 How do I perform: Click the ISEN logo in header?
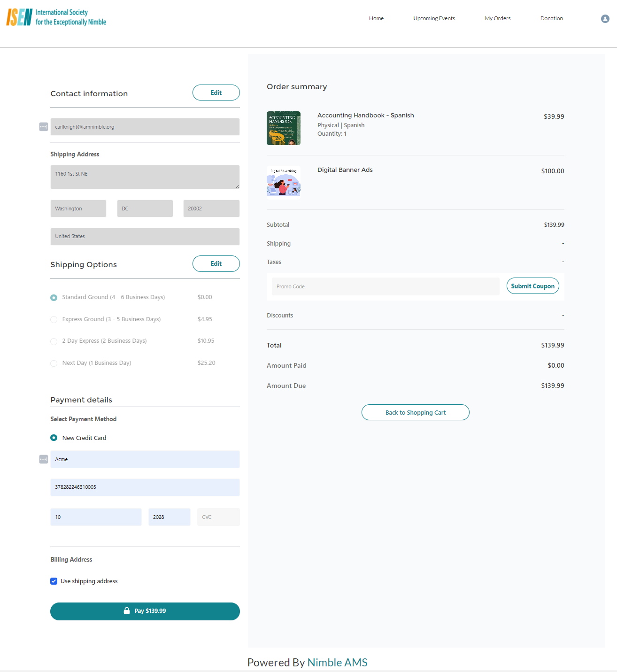56,17
